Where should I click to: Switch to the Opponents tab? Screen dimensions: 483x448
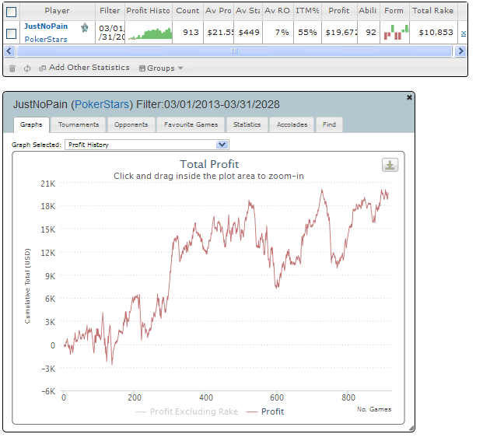click(x=131, y=124)
